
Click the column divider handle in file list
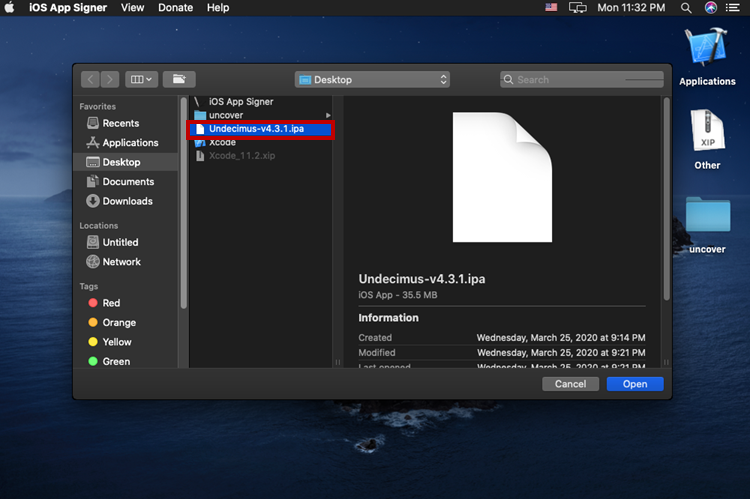pyautogui.click(x=338, y=362)
